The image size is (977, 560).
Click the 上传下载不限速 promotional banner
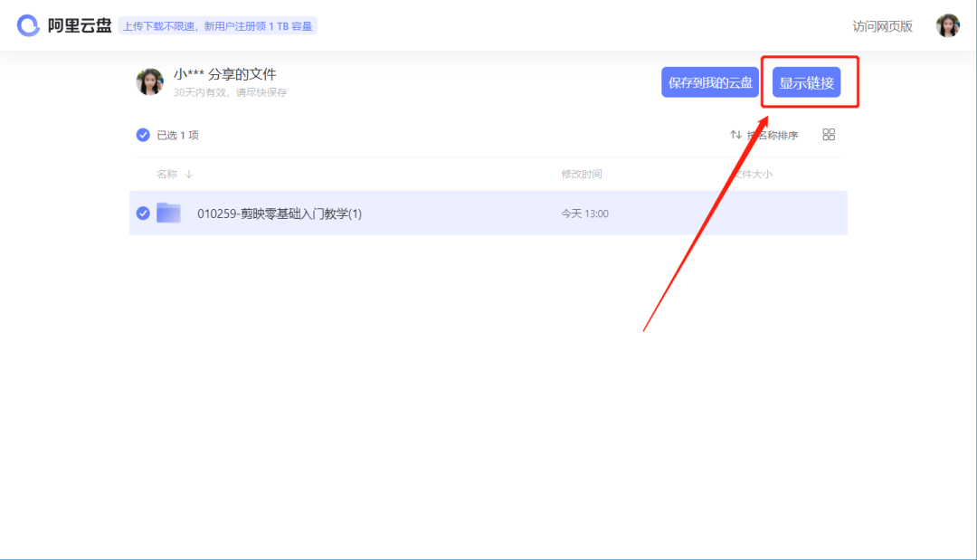coord(217,26)
